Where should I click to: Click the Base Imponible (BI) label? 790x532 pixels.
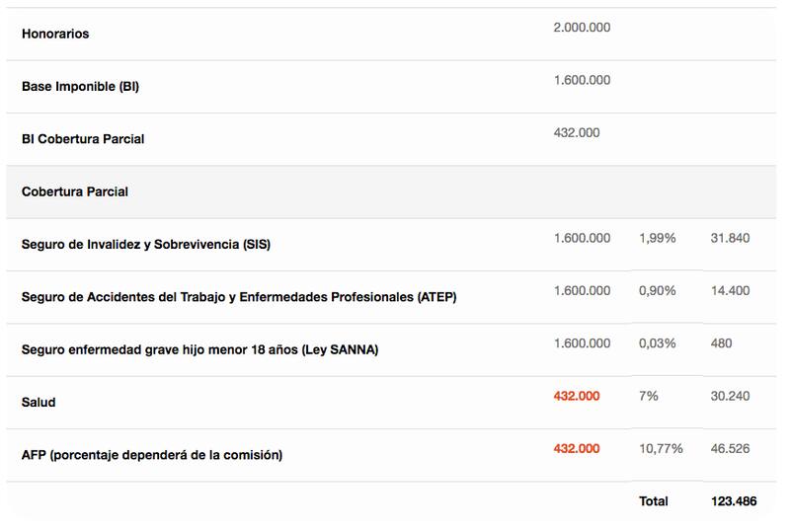(80, 87)
